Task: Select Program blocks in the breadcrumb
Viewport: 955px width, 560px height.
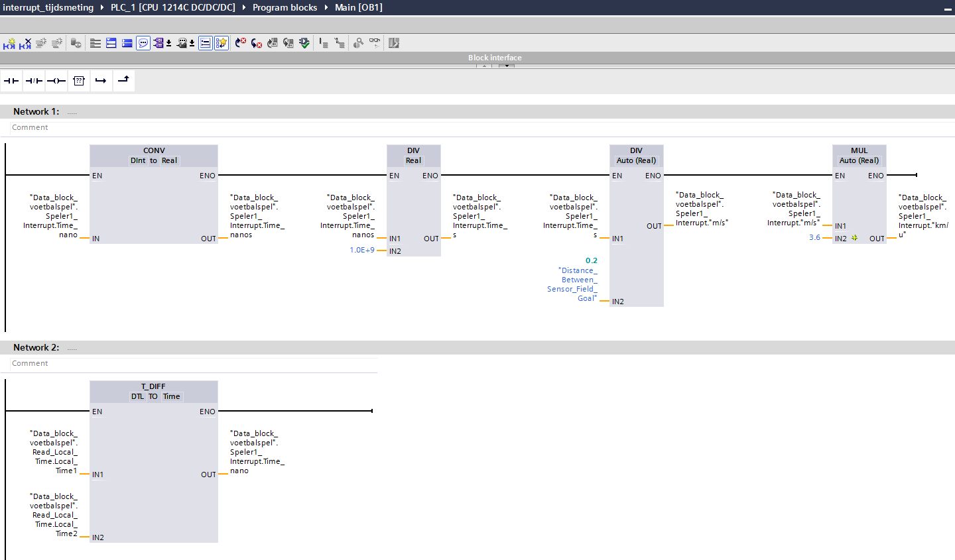Action: click(285, 7)
